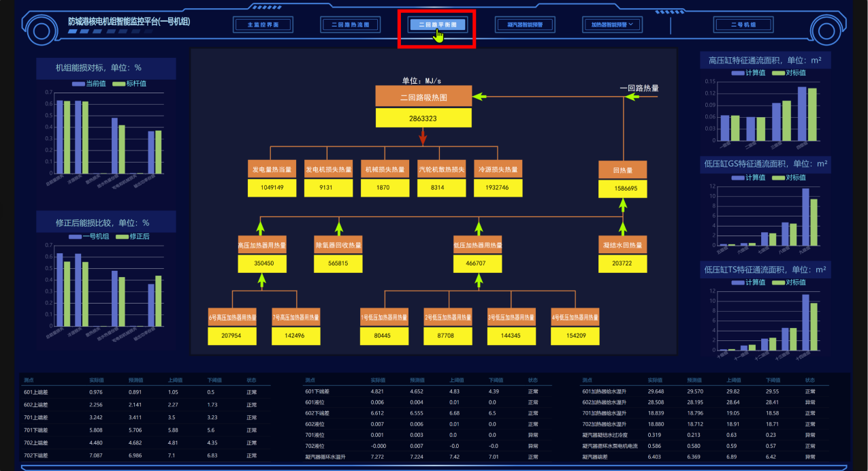Switch to 二号机组 unit view
The height and width of the screenshot is (471, 868).
coord(743,25)
